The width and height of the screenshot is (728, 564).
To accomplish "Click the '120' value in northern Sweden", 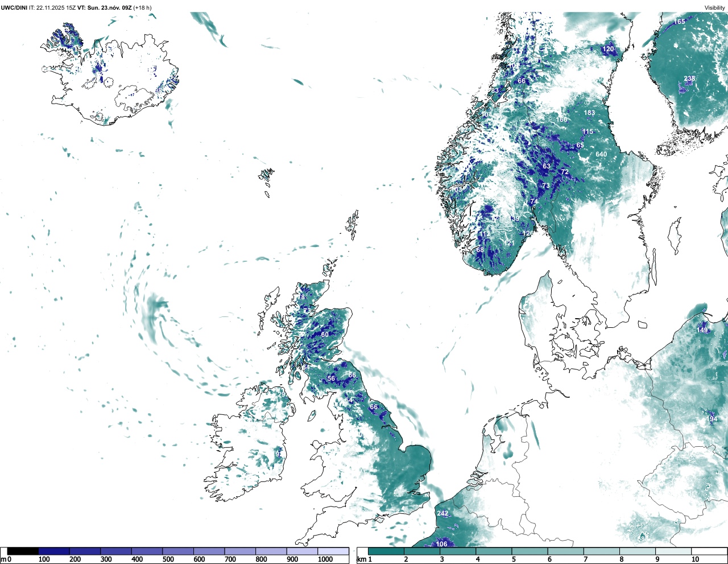I will (x=608, y=49).
